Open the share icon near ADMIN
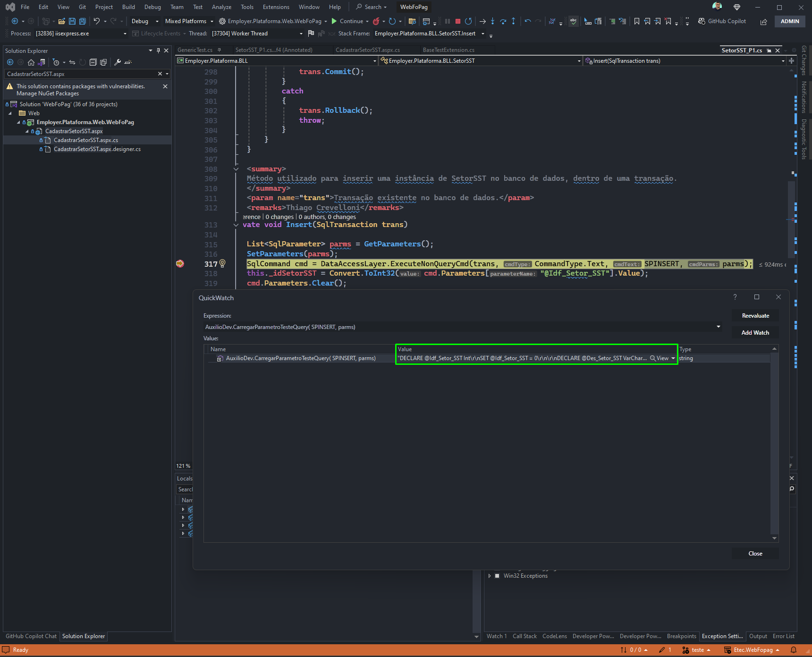 763,22
